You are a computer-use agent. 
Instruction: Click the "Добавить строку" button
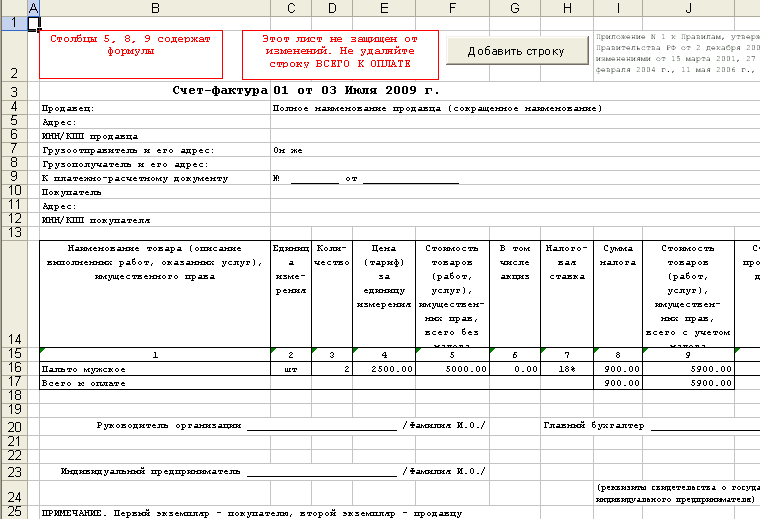coord(517,50)
